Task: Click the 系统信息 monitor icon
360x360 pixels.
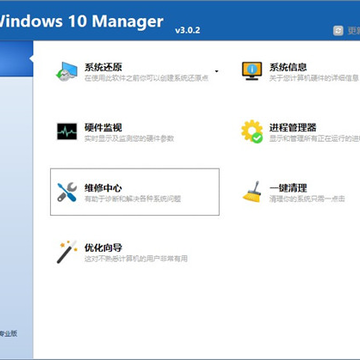Action: (x=252, y=71)
